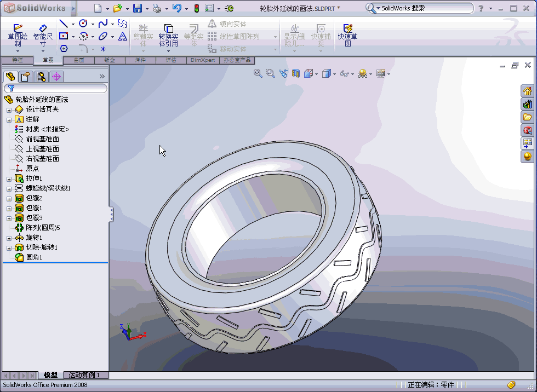This screenshot has width=537, height=392.
Task: Open the 办公室产品 ribbon tab
Action: (x=237, y=60)
